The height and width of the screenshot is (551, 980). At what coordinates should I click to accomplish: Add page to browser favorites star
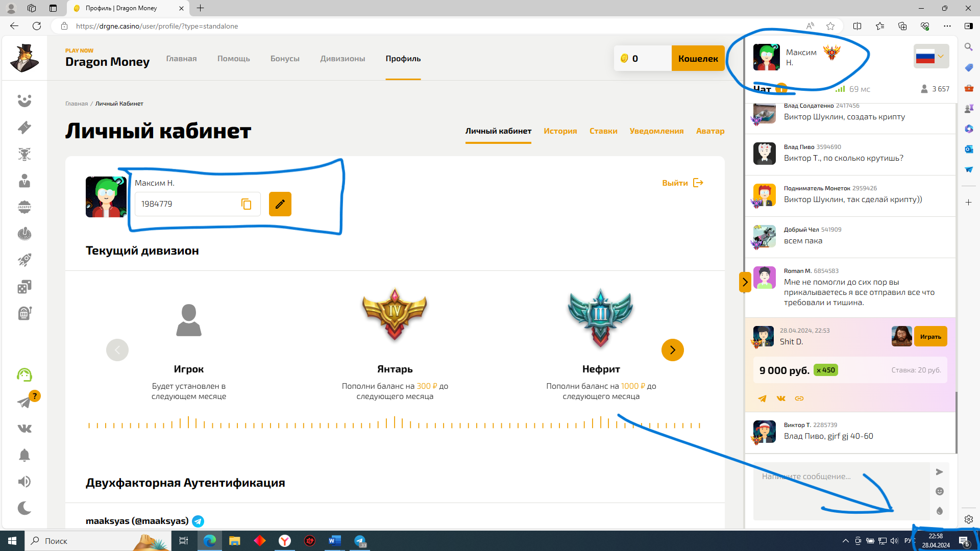pyautogui.click(x=830, y=26)
